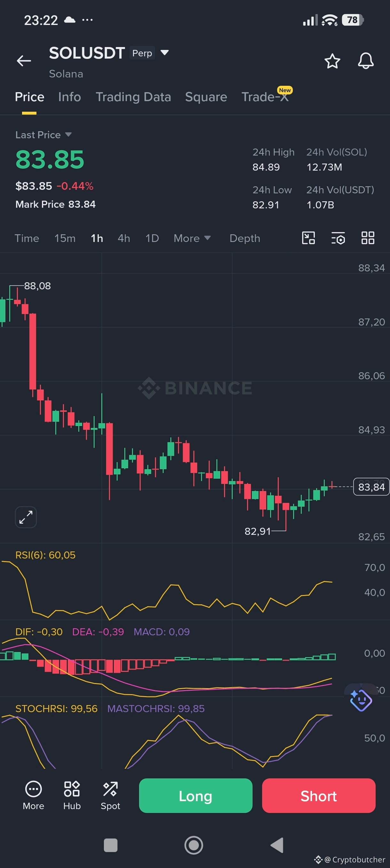Tap the Mark Price 83.84 text
390x868 pixels.
(56, 204)
